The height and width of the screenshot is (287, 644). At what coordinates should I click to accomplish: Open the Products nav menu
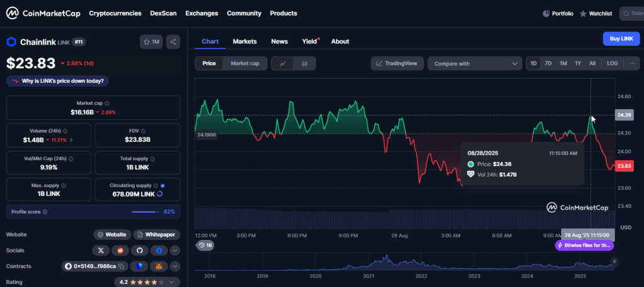coord(284,13)
